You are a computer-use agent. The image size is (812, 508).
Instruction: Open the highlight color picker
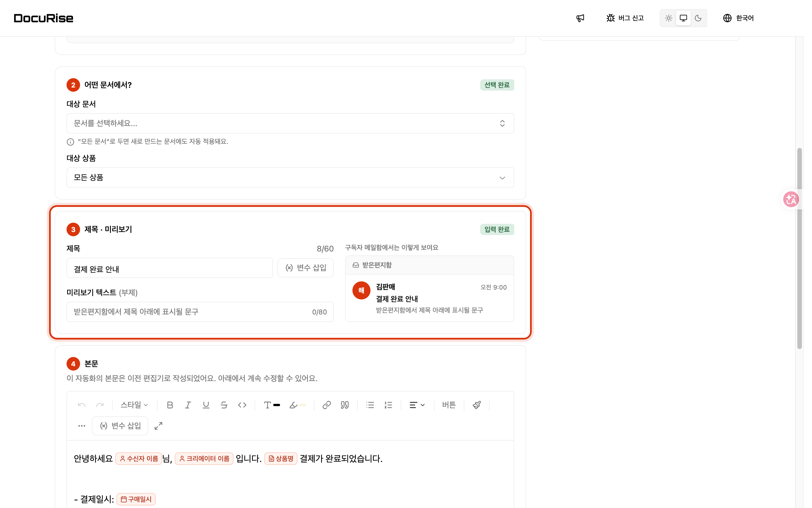click(298, 405)
